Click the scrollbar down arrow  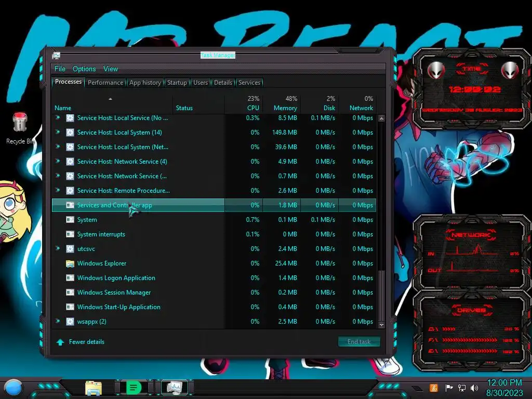382,325
